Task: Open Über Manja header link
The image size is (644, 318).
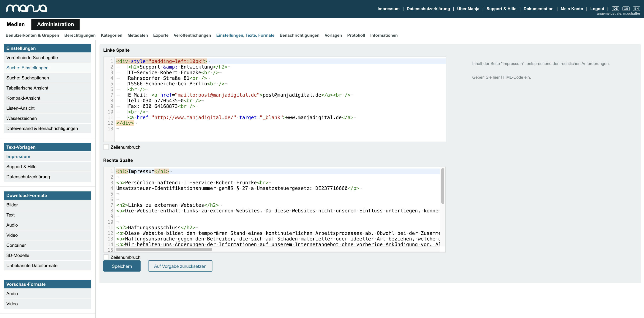Action: click(x=468, y=8)
